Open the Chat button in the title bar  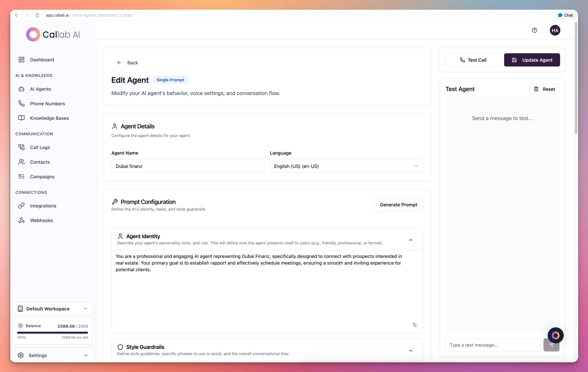565,15
